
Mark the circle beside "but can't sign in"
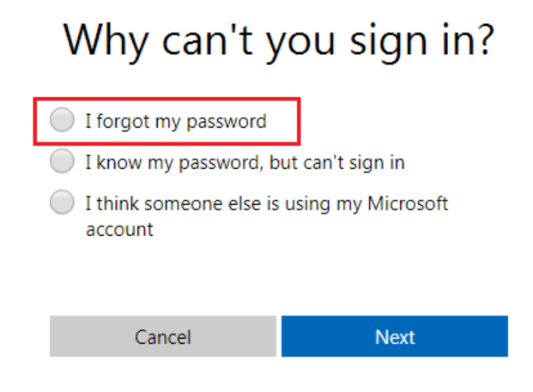pos(63,162)
